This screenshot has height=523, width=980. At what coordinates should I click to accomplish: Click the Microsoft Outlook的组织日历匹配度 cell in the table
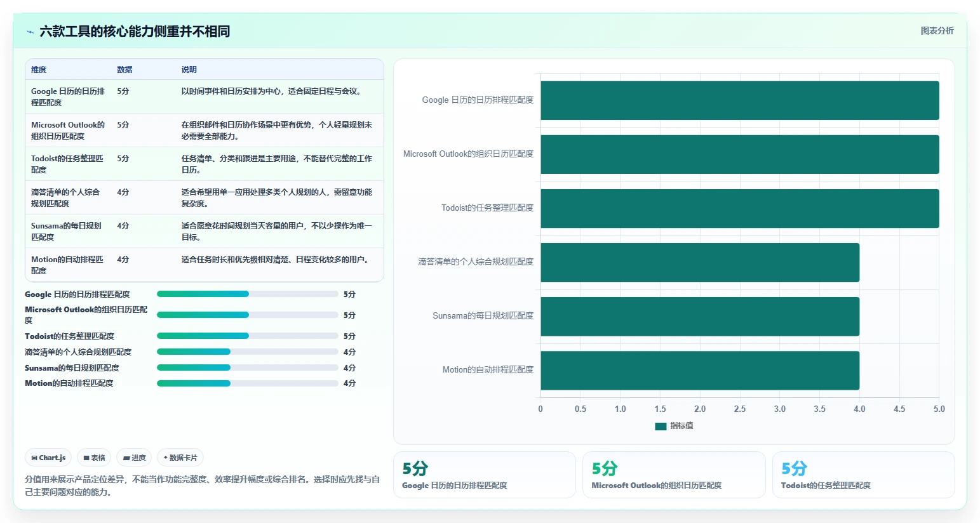click(68, 130)
